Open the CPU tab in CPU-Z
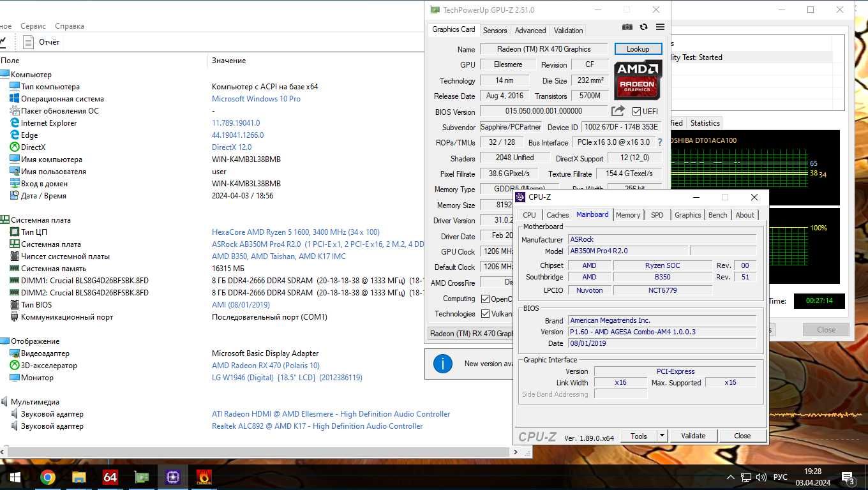 pyautogui.click(x=529, y=215)
